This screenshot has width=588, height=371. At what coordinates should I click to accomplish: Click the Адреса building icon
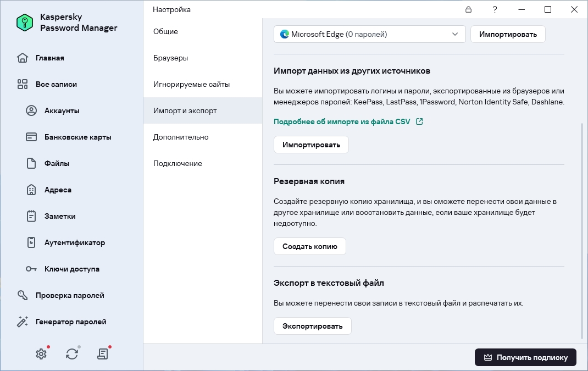[x=31, y=190]
